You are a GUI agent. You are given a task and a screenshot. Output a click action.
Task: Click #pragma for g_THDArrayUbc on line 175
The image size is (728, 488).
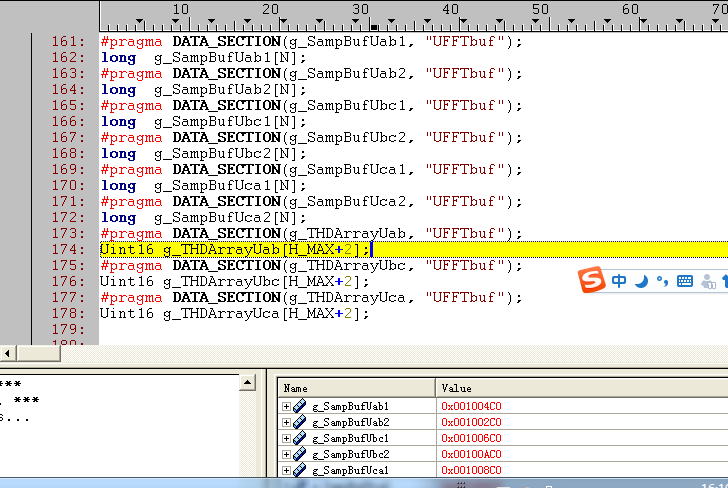tap(131, 266)
